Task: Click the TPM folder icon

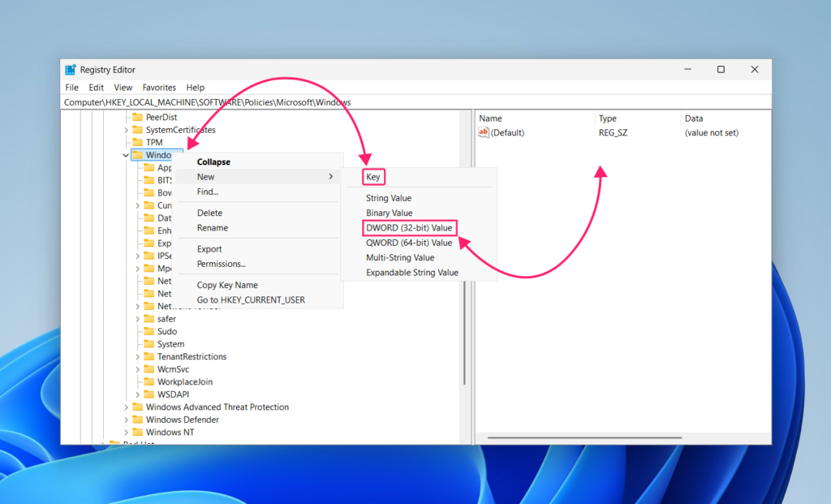Action: point(138,142)
